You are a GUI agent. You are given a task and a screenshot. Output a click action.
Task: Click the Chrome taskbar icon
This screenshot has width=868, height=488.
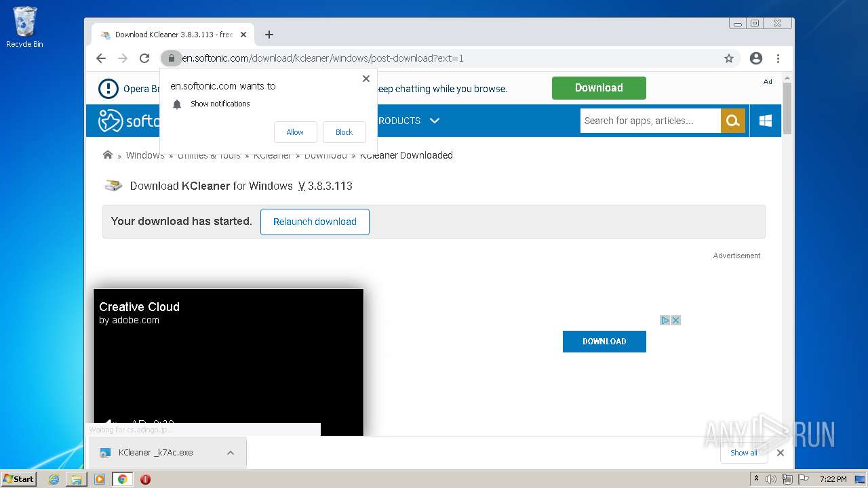123,479
